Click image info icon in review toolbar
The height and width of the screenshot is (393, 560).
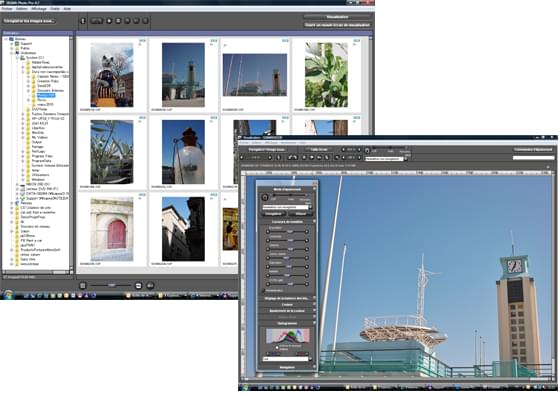[x=279, y=157]
